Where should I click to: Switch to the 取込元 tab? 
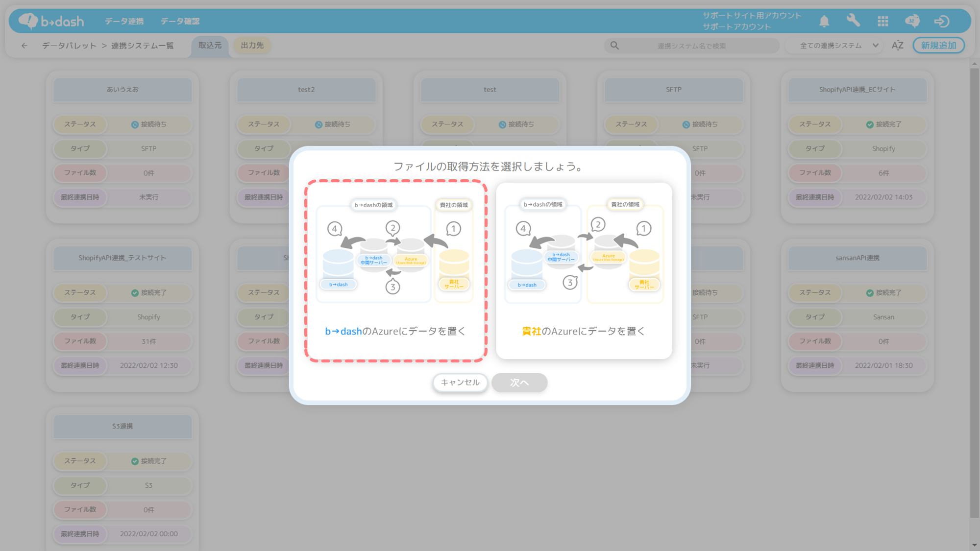pyautogui.click(x=210, y=46)
